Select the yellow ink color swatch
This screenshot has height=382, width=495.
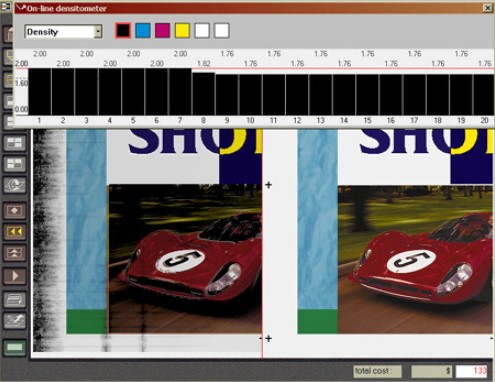tap(182, 31)
